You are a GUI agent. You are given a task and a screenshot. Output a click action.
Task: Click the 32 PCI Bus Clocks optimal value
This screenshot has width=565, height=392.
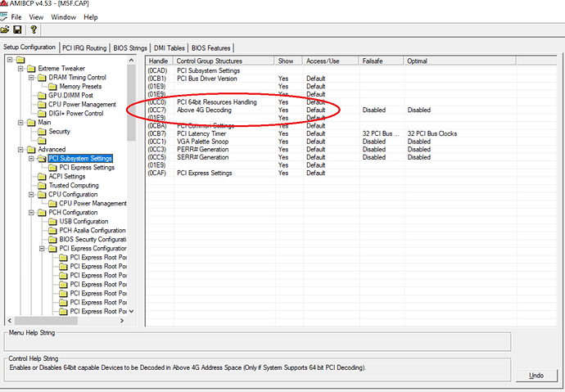[432, 133]
